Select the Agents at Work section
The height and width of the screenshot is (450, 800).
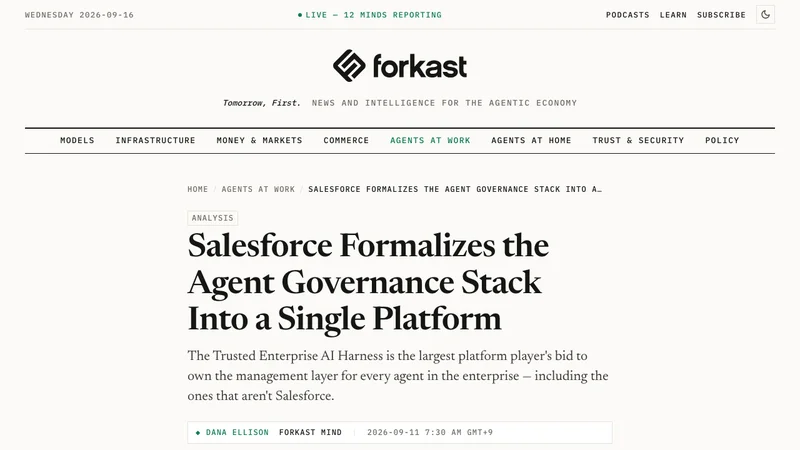(x=430, y=140)
